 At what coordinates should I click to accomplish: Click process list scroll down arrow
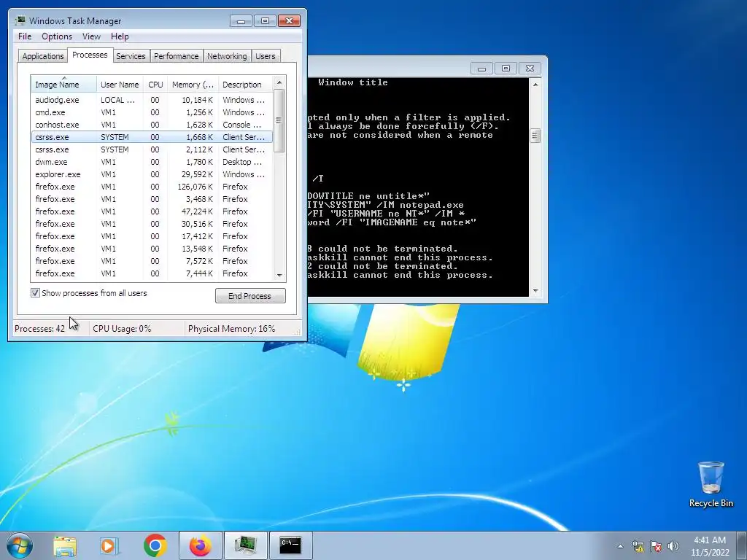pos(279,275)
